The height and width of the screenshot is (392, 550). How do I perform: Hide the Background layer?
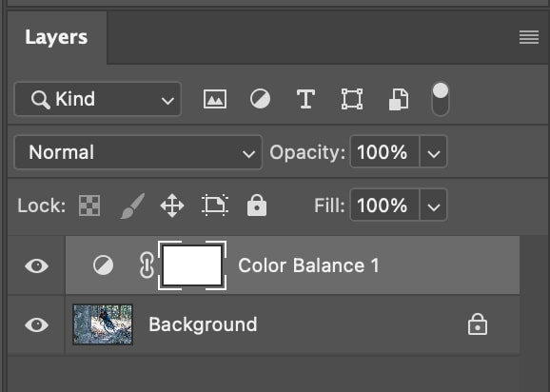point(36,324)
